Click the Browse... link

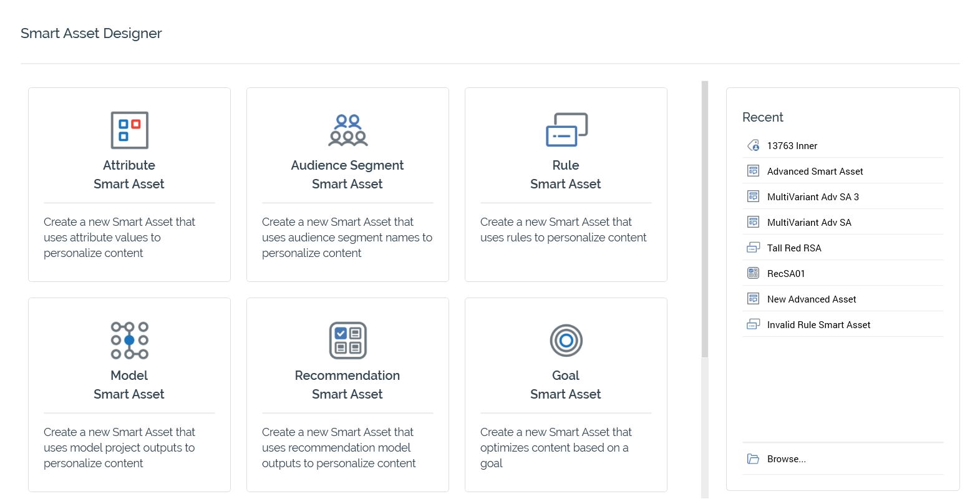(x=786, y=459)
